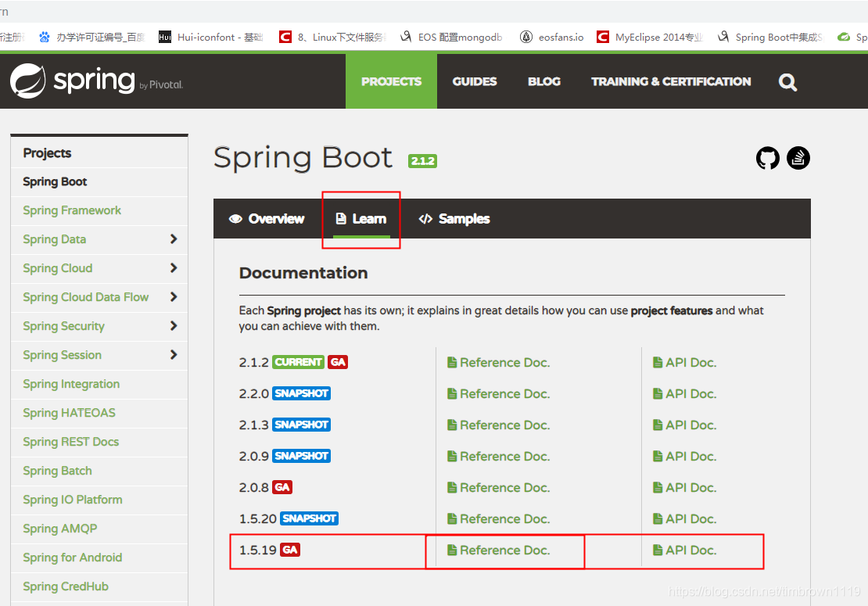
Task: Click the SNAPSHOT badge for 2.2.0
Action: point(302,393)
